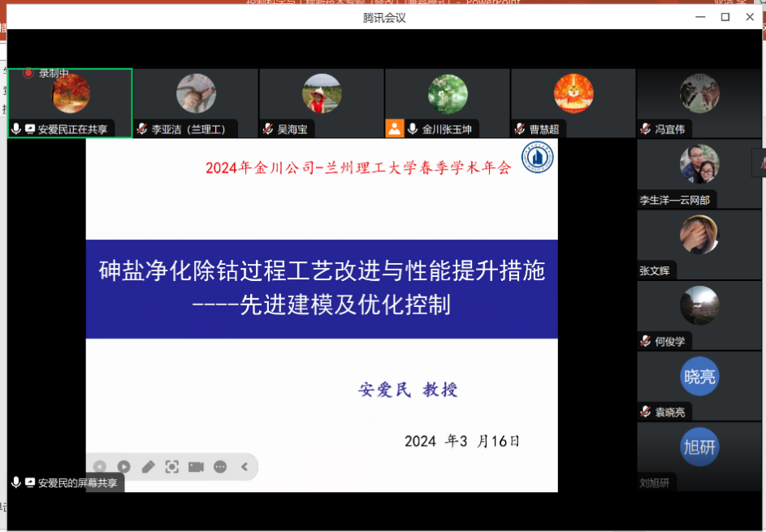Click the 旭研 avatar for 刘旭研
Screen dimensions: 766x532
(x=699, y=448)
